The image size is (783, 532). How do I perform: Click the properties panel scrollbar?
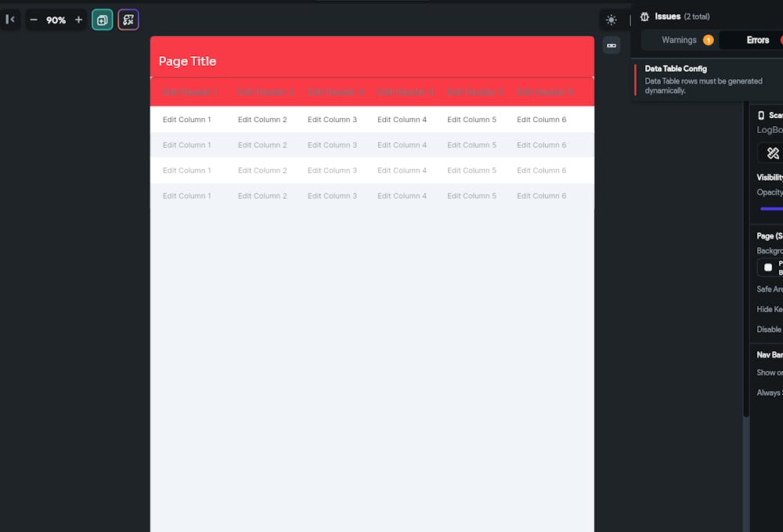[x=746, y=260]
